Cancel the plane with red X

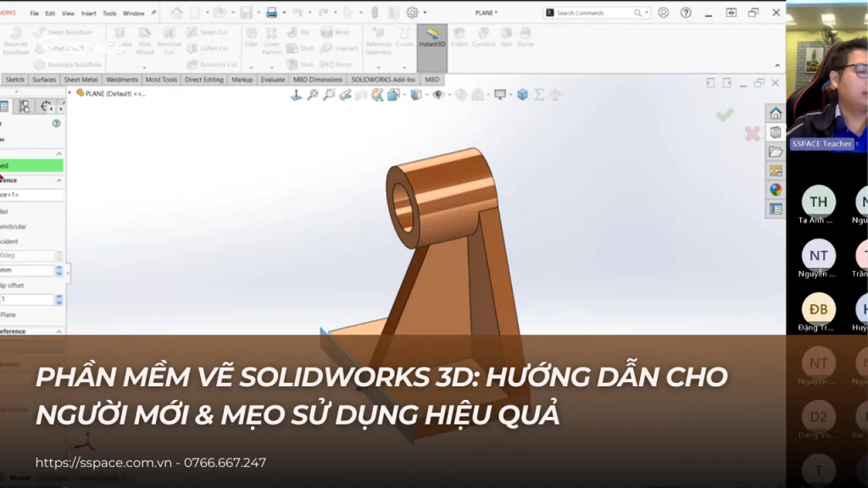(x=752, y=133)
